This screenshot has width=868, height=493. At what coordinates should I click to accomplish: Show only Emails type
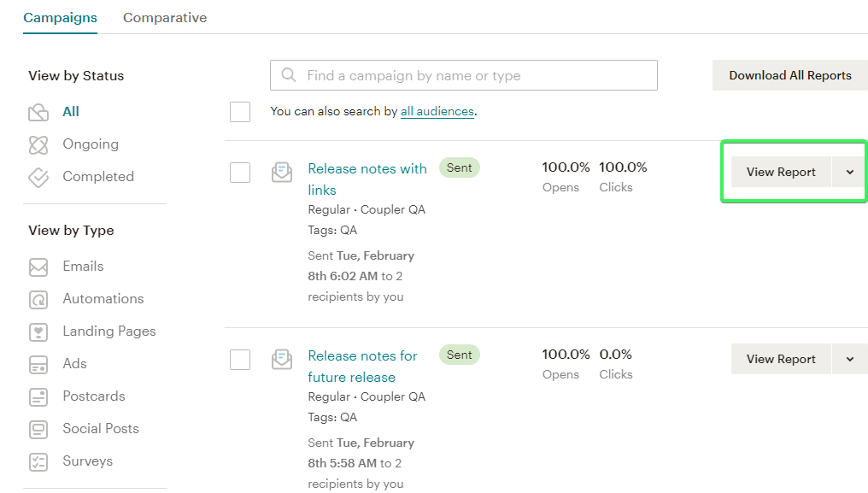coord(83,266)
